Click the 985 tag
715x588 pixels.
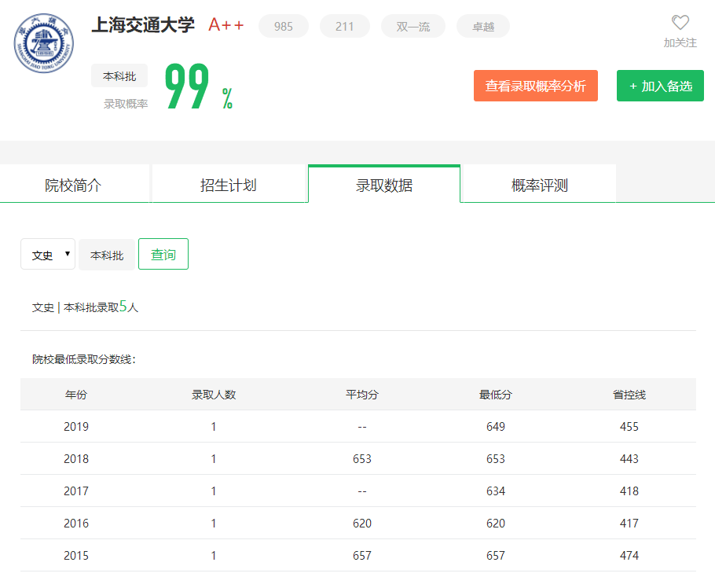tap(283, 27)
